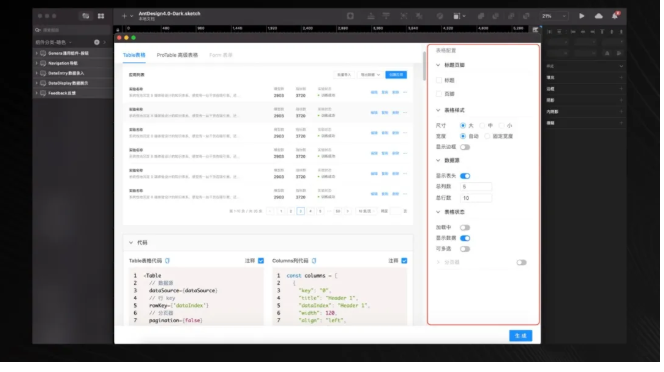
Task: Collapse the 代码 section
Action: 131,243
